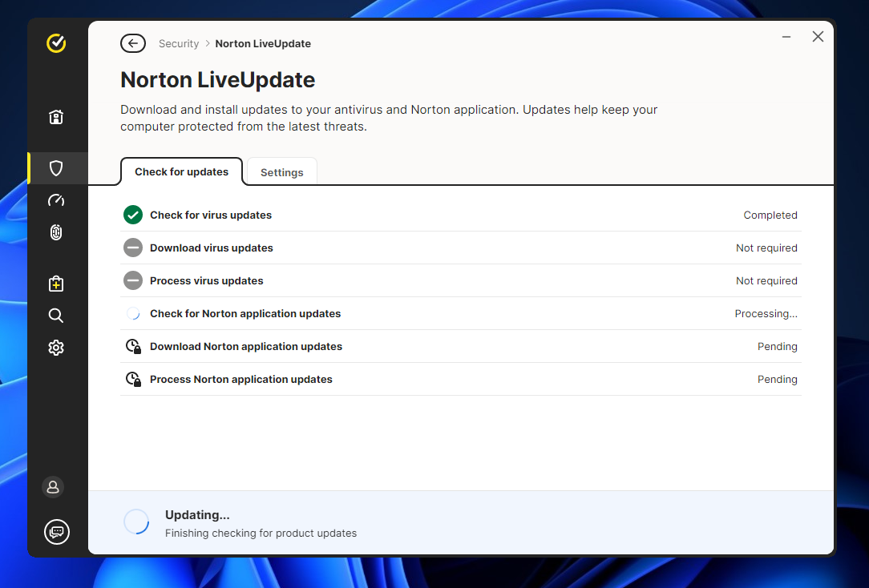Select Download Norton application updates text
The width and height of the screenshot is (869, 588).
[x=246, y=347]
